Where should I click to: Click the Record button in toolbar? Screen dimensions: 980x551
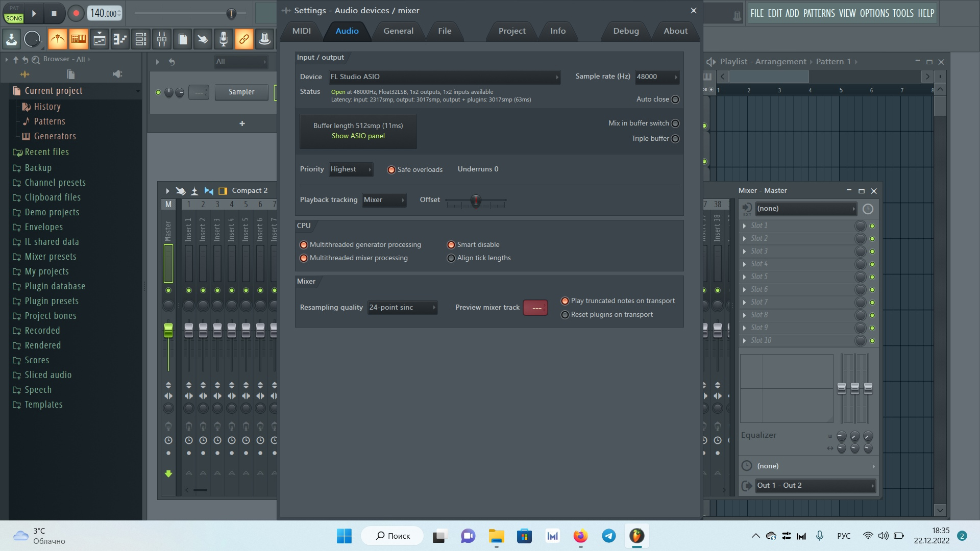click(x=76, y=13)
